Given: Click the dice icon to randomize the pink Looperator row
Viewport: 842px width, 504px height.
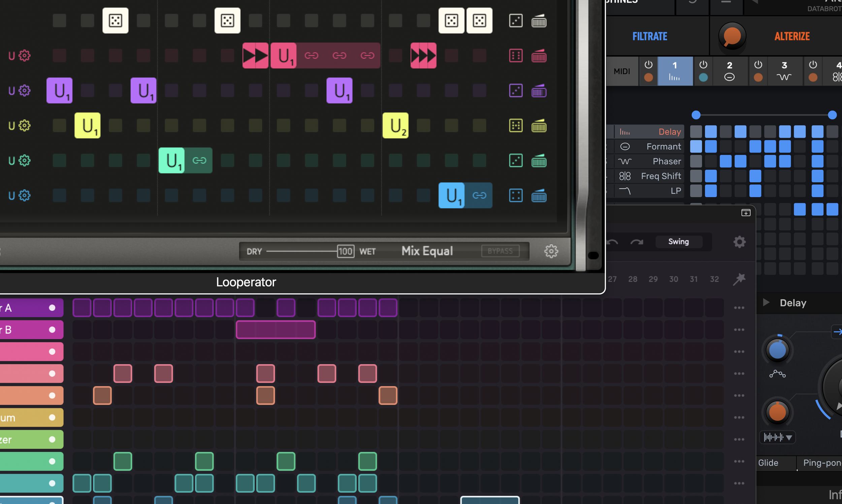Looking at the screenshot, I should pos(516,56).
